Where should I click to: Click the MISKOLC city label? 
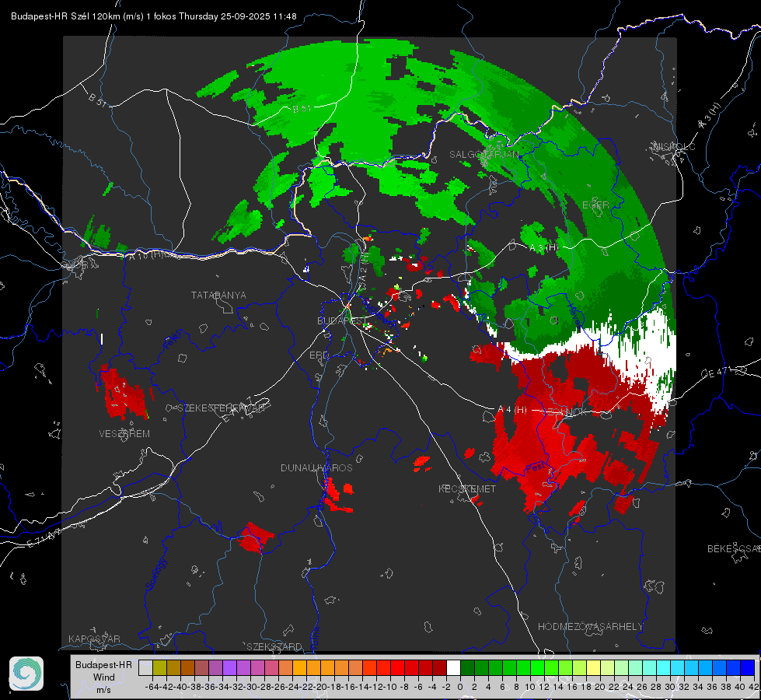pyautogui.click(x=674, y=146)
